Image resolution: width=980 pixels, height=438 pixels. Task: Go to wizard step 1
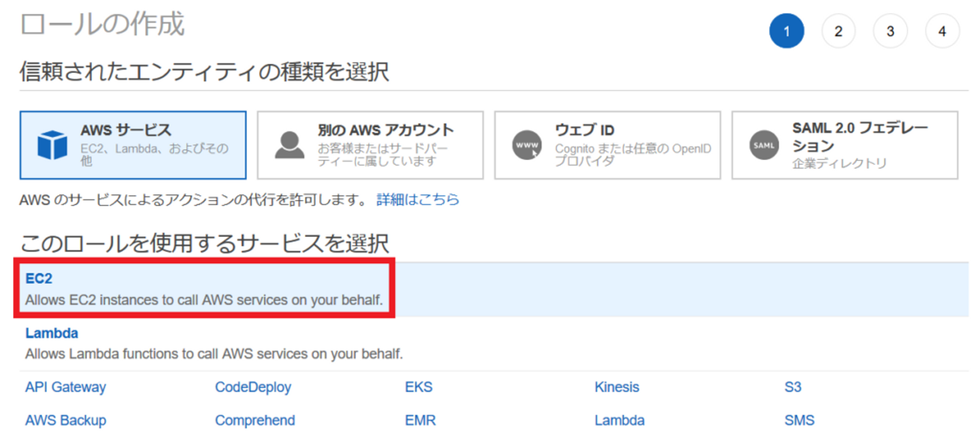point(787,31)
